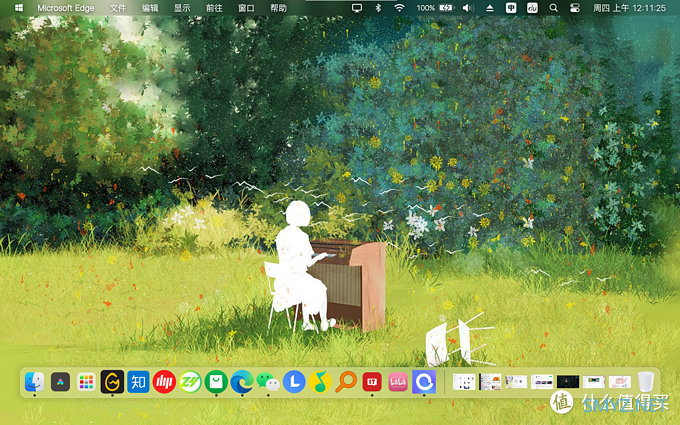This screenshot has height=425, width=680.
Task: Open the Windows-logo system menu
Action: pyautogui.click(x=19, y=8)
